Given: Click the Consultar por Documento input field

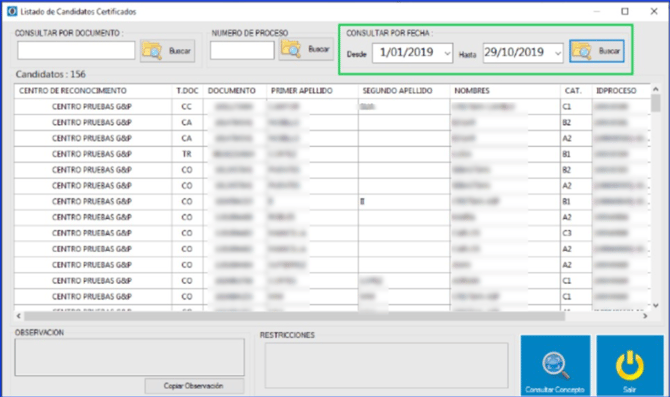Looking at the screenshot, I should [76, 50].
